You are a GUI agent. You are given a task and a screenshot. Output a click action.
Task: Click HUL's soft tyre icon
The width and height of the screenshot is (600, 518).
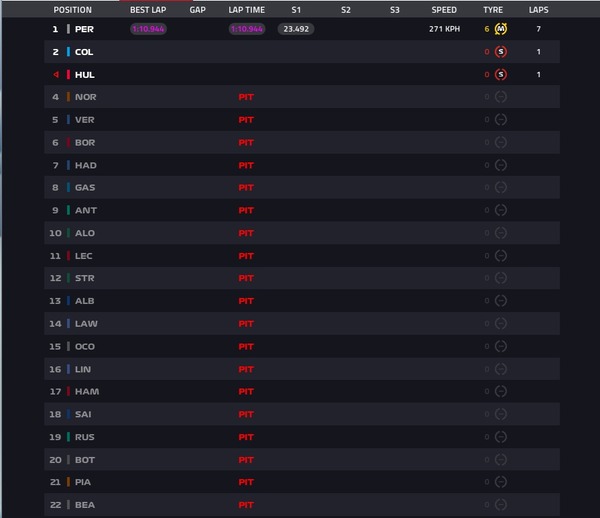[501, 75]
